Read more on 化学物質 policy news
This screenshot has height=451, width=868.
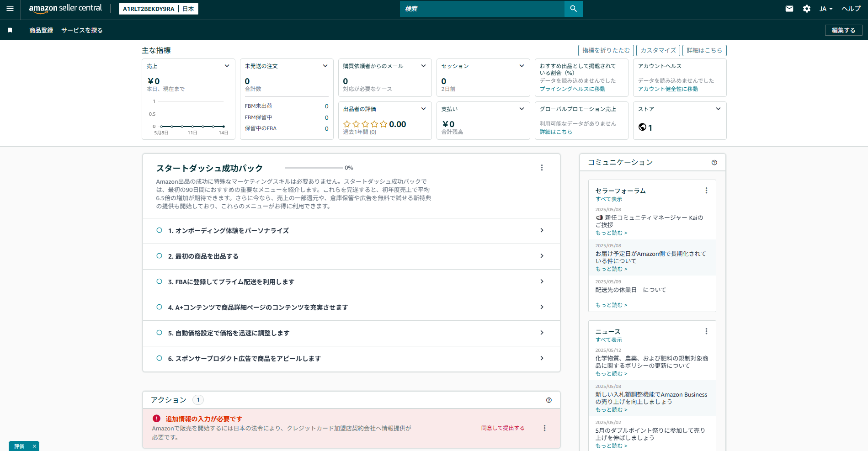611,374
